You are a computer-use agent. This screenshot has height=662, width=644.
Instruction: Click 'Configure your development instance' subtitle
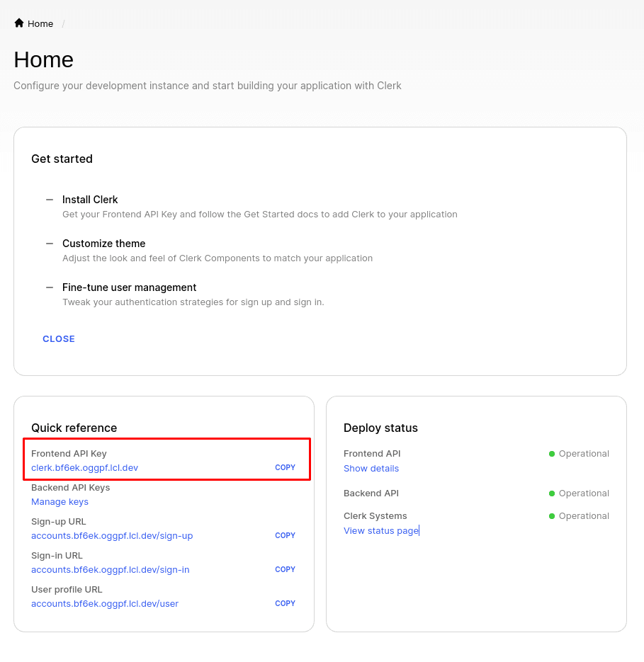[x=208, y=86]
